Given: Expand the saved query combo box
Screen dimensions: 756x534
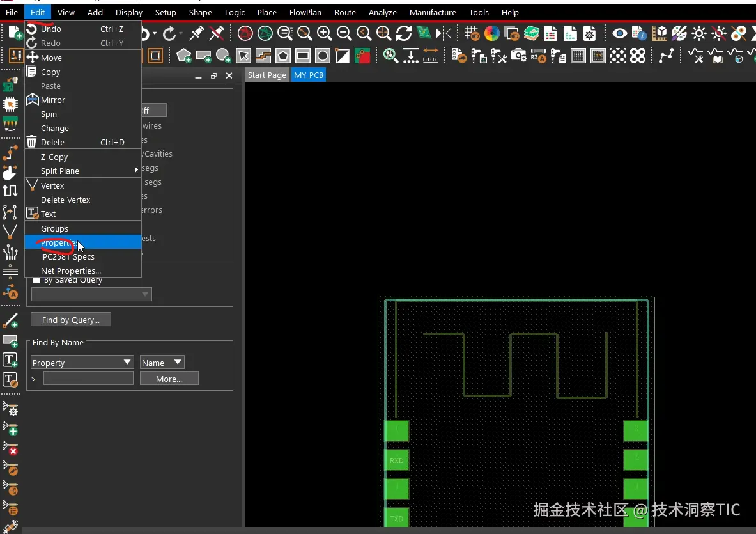Looking at the screenshot, I should 91,294.
